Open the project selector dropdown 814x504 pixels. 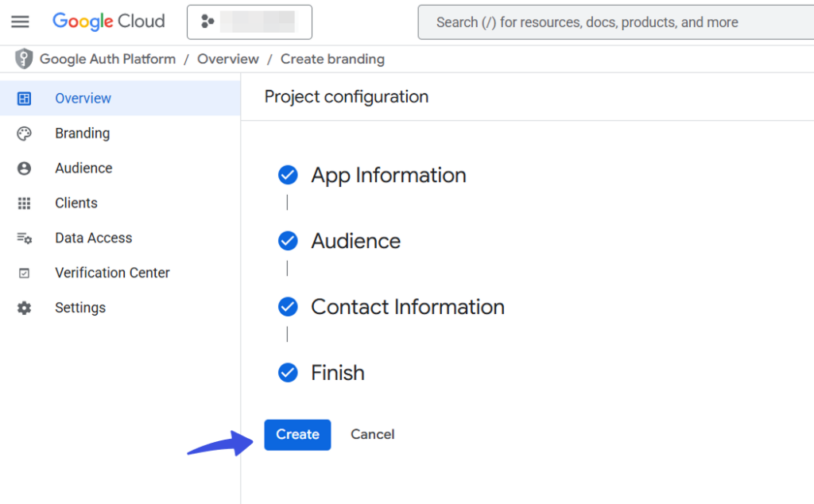pyautogui.click(x=249, y=22)
